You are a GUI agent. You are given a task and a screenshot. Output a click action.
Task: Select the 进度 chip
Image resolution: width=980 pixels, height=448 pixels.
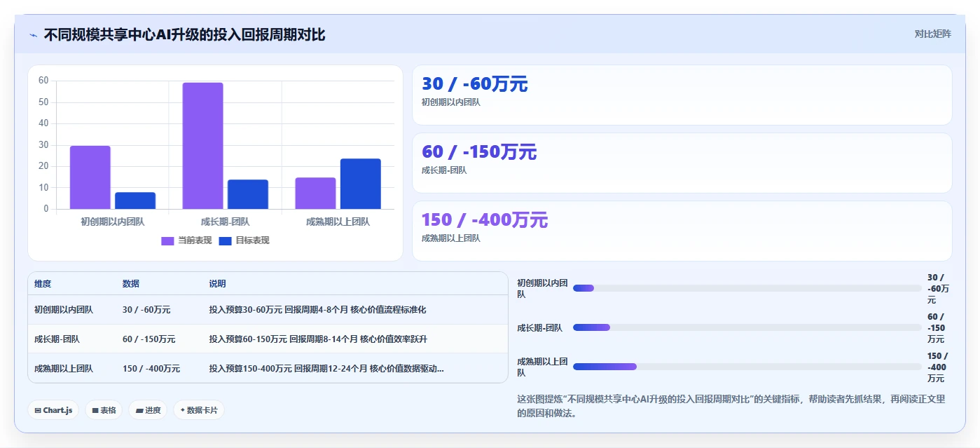148,410
